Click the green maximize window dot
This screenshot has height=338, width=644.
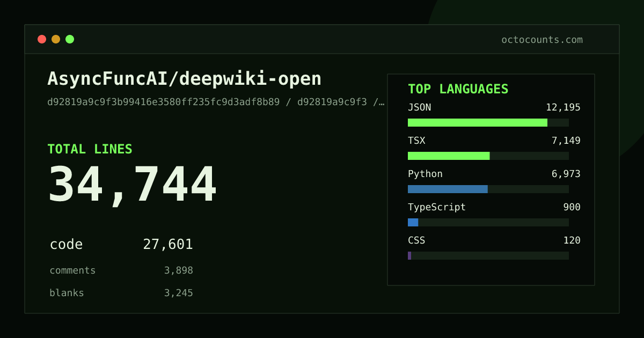70,39
